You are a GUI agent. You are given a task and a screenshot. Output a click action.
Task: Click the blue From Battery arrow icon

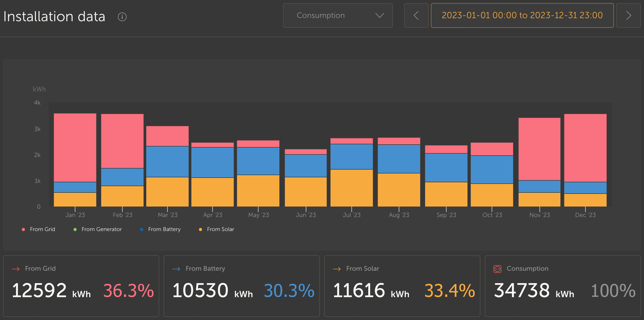point(176,269)
